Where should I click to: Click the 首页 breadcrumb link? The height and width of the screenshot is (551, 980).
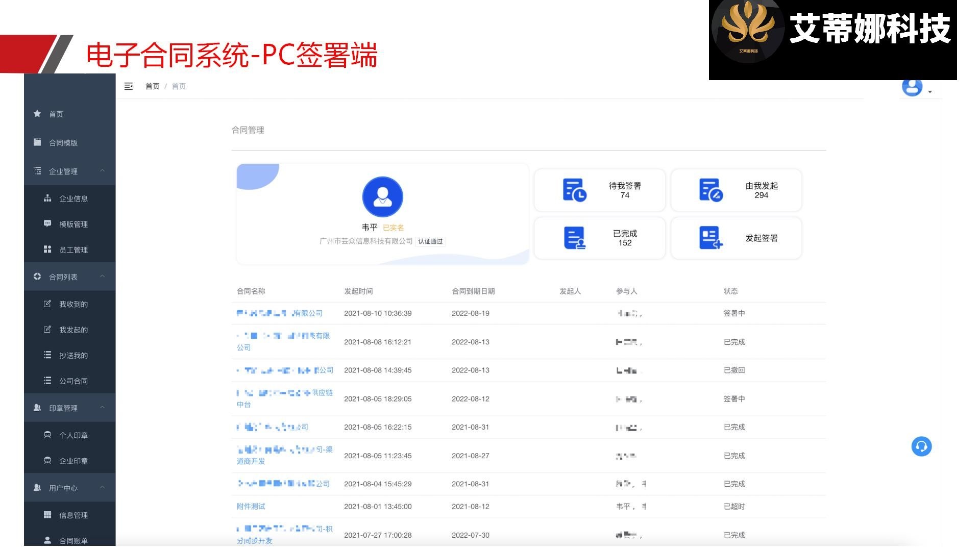click(x=152, y=86)
